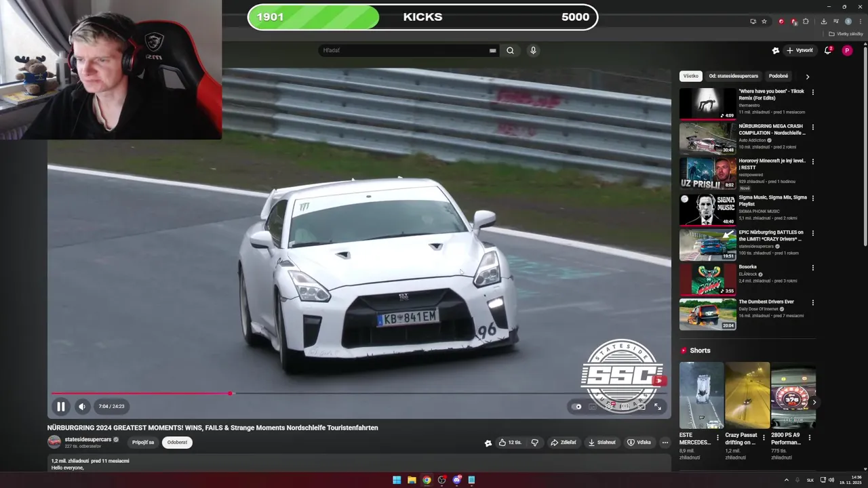Switch to theater mode in the player
Screen dimensions: 868x488
(625, 407)
